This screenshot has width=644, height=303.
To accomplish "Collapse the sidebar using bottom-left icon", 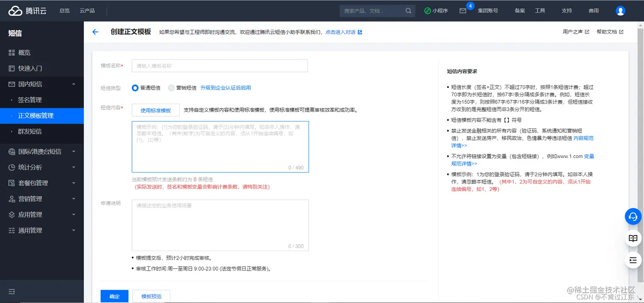I will [11, 291].
